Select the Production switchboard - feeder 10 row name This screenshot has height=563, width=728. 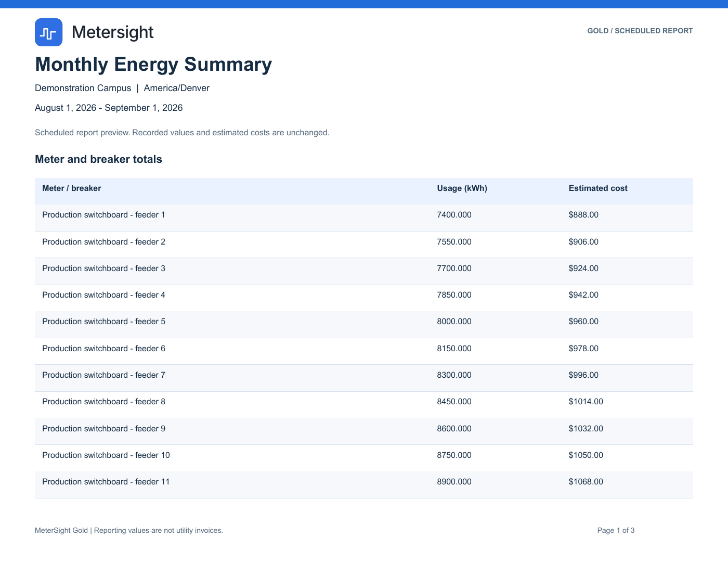106,455
